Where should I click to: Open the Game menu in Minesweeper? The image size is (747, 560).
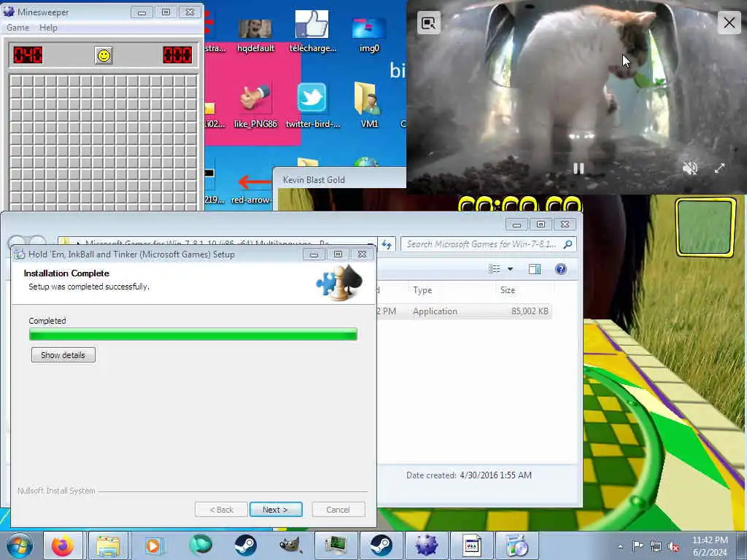(x=18, y=28)
